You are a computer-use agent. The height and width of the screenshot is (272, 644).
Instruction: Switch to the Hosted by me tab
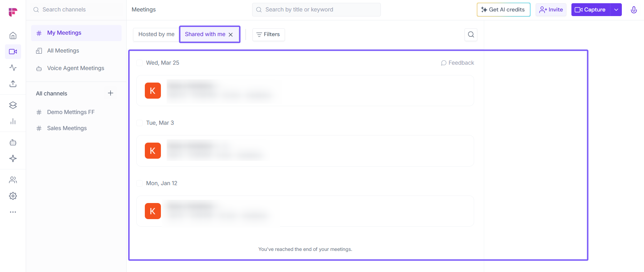156,34
